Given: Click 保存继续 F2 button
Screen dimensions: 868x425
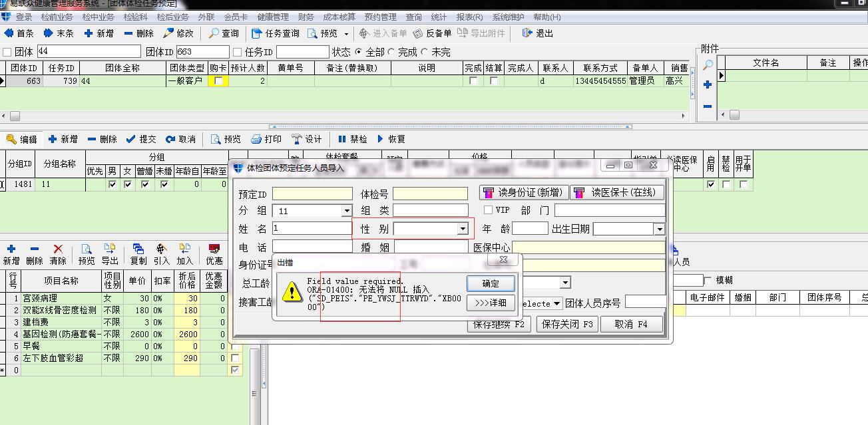Looking at the screenshot, I should [501, 325].
